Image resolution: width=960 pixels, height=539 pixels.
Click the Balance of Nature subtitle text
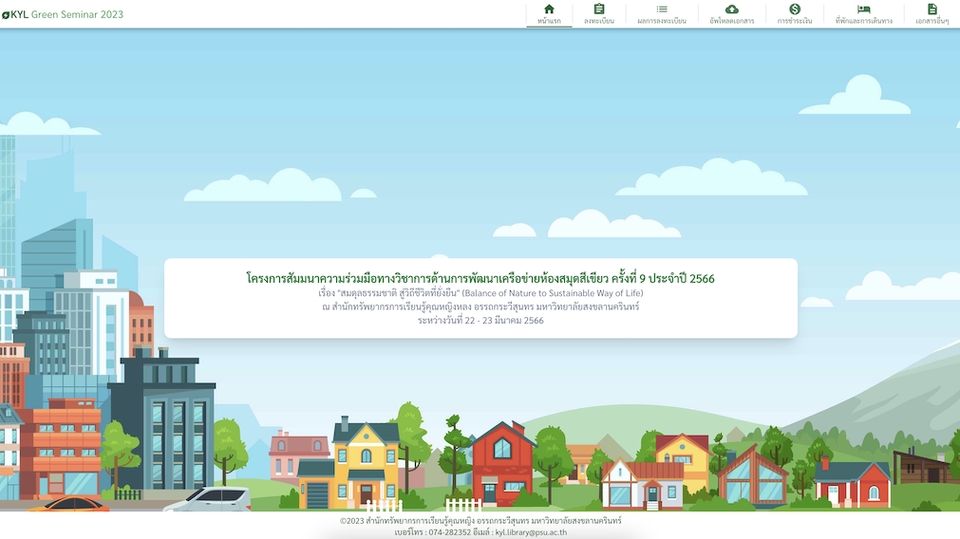click(x=481, y=293)
